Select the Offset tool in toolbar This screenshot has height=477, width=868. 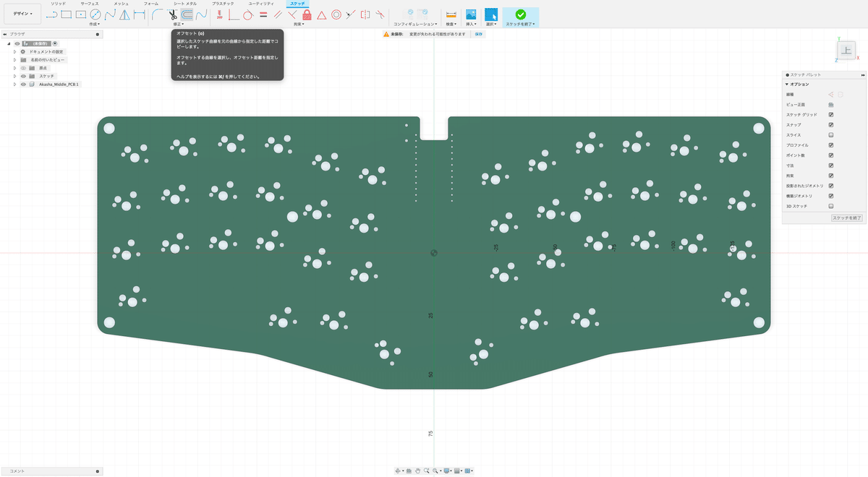(x=187, y=14)
